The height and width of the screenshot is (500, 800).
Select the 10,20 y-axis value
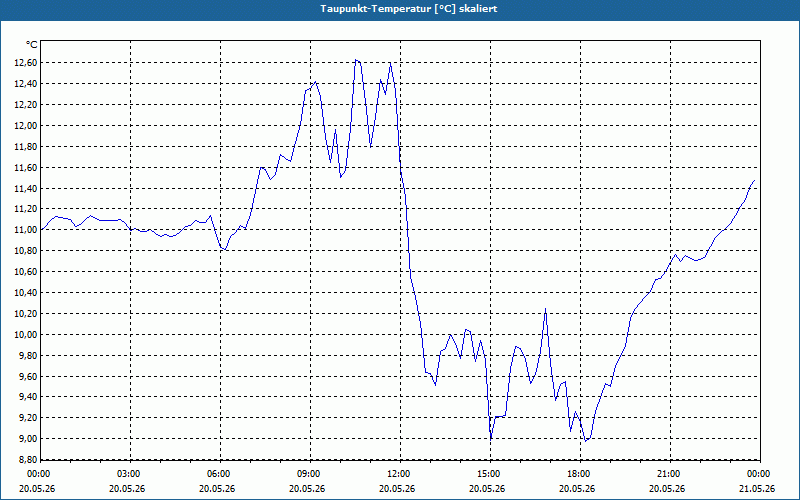pos(27,314)
